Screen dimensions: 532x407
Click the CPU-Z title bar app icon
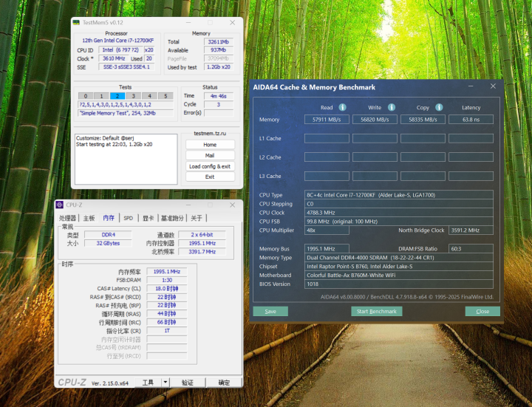click(60, 205)
